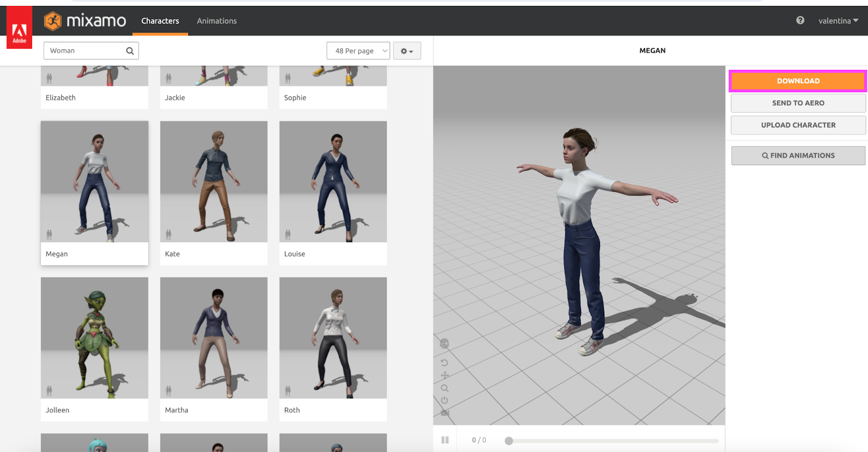The image size is (868, 452).
Task: Click the Find Animations button
Action: click(798, 156)
